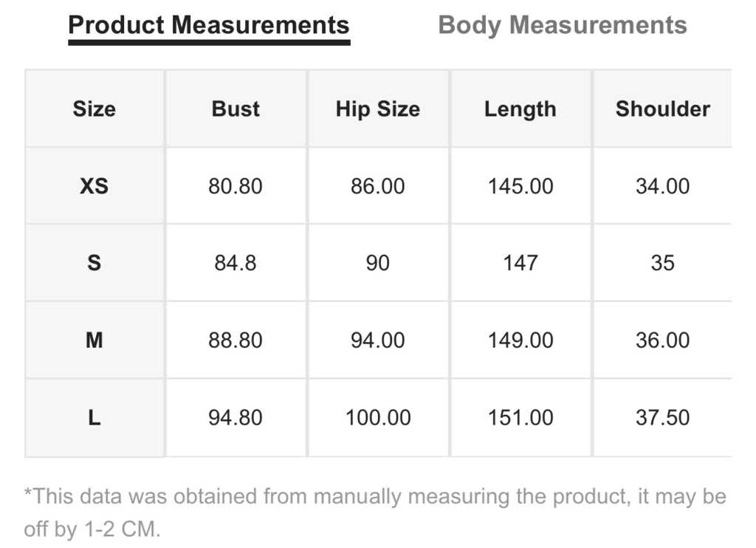Click the S length value 147
Screen dimensions: 756x548
[x=520, y=263]
